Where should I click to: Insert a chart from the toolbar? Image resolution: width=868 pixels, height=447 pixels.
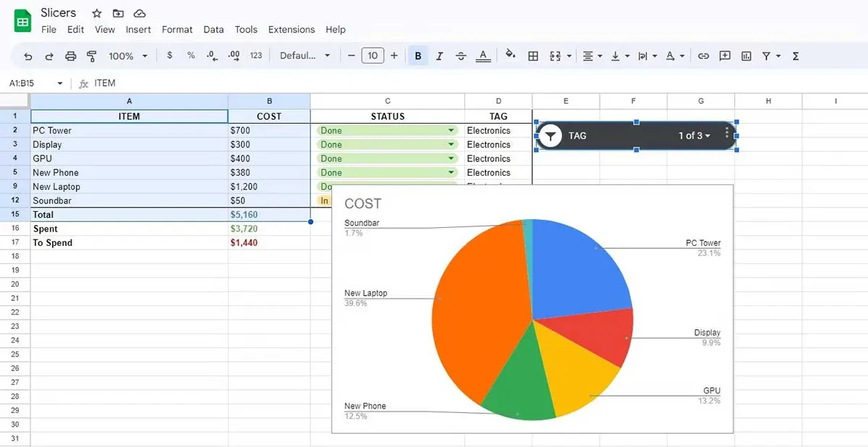[x=746, y=56]
